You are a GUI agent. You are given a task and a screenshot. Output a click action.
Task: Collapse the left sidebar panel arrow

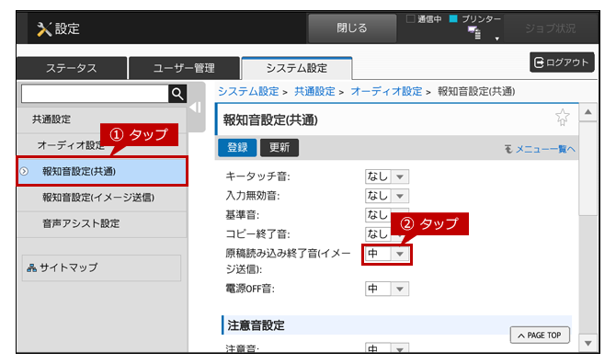[x=196, y=108]
